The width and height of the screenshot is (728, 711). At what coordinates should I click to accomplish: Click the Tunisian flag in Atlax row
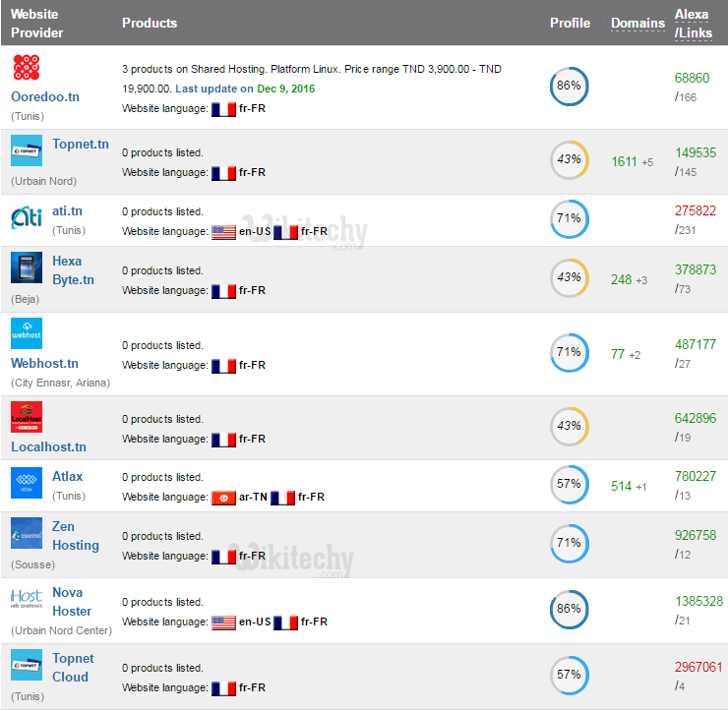223,498
